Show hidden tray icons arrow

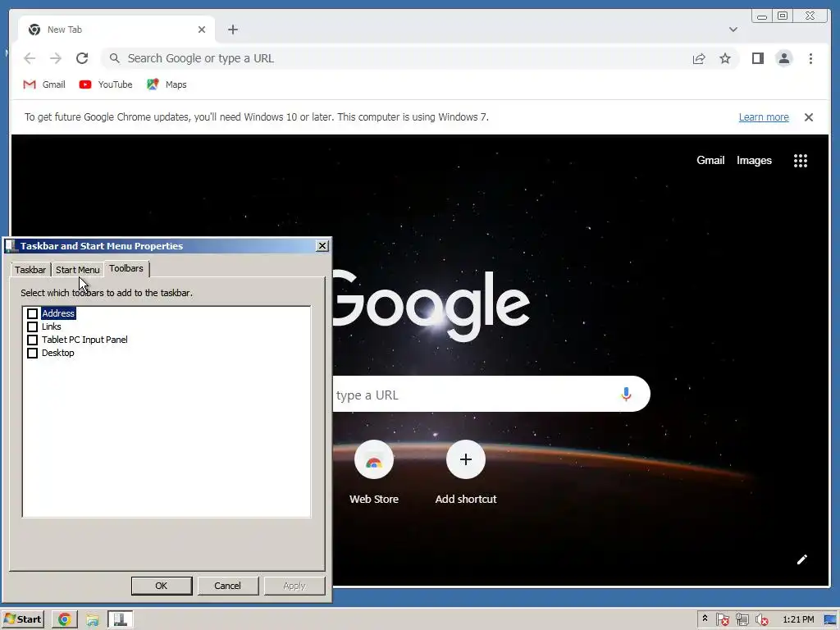point(705,619)
